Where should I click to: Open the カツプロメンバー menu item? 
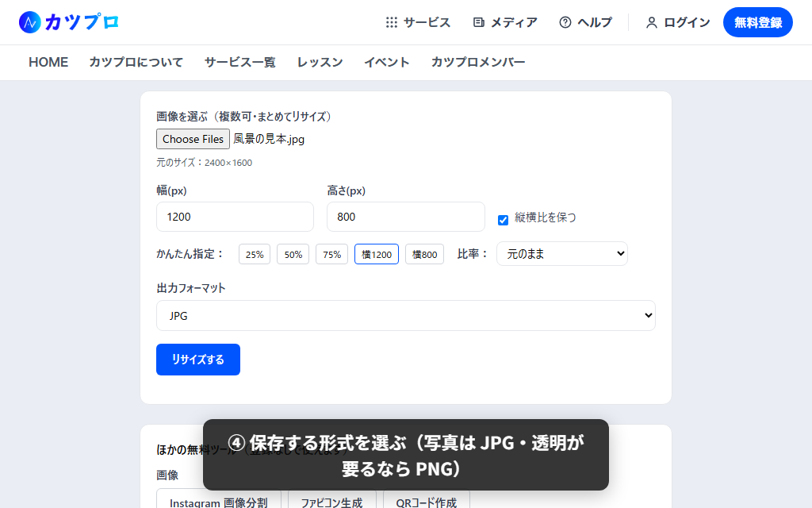(478, 62)
